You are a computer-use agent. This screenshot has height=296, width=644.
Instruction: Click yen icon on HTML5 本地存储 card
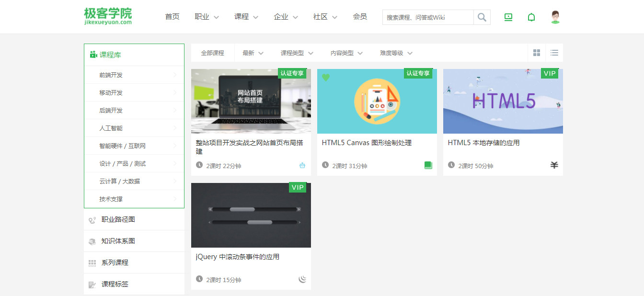click(x=554, y=165)
